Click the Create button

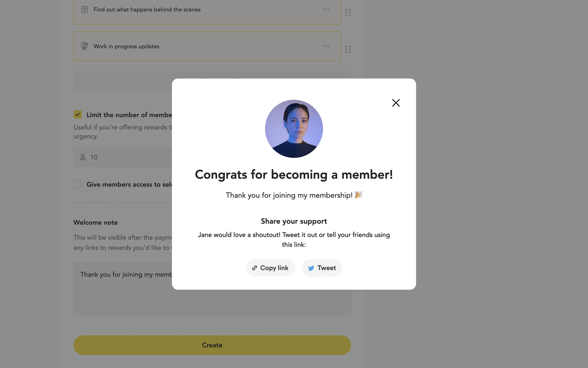coord(212,345)
